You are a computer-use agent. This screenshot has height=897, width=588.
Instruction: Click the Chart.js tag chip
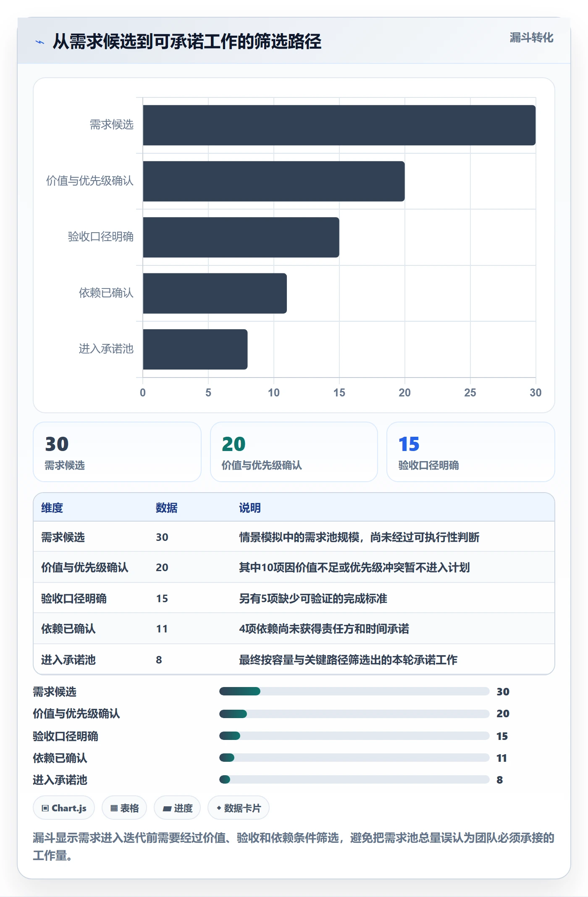(64, 808)
